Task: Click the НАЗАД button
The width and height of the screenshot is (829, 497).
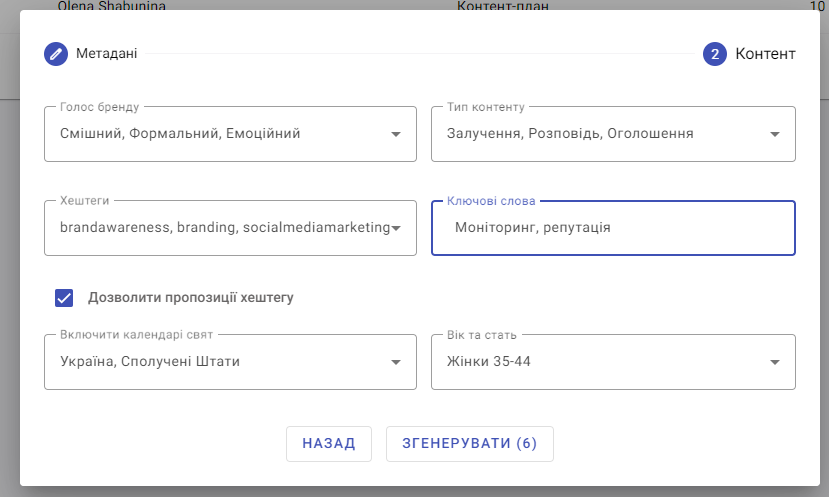Action: 329,444
